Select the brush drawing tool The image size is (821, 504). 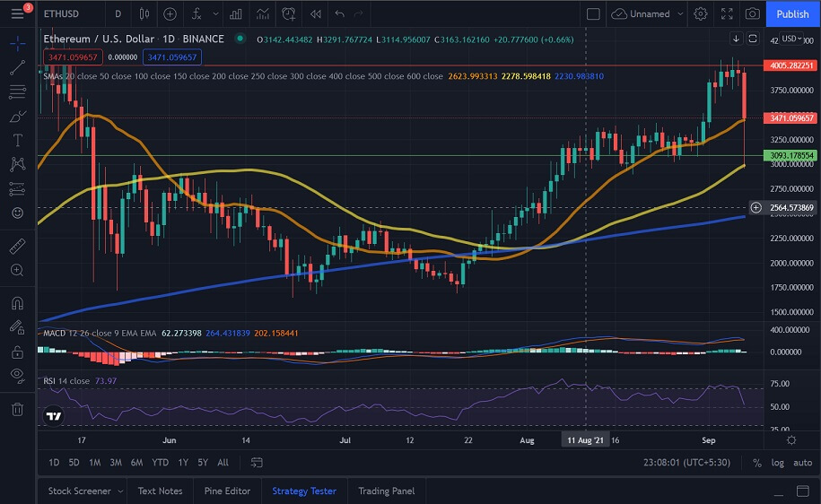tap(17, 117)
